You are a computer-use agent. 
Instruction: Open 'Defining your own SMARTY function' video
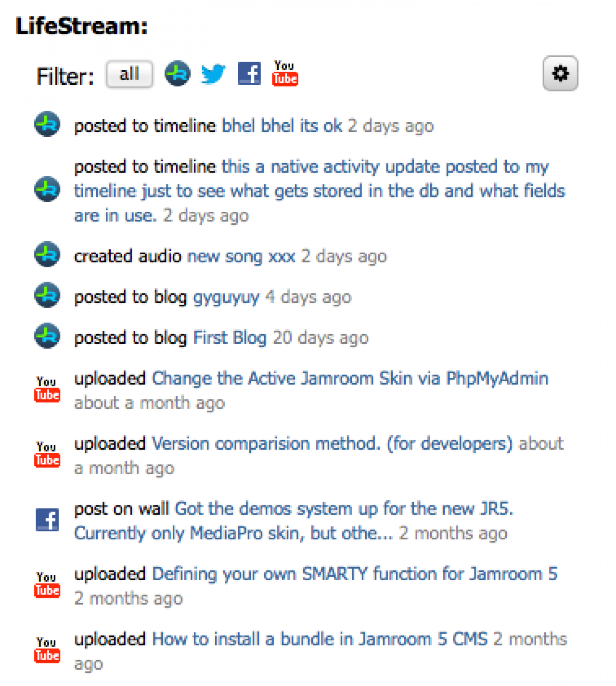pos(355,574)
